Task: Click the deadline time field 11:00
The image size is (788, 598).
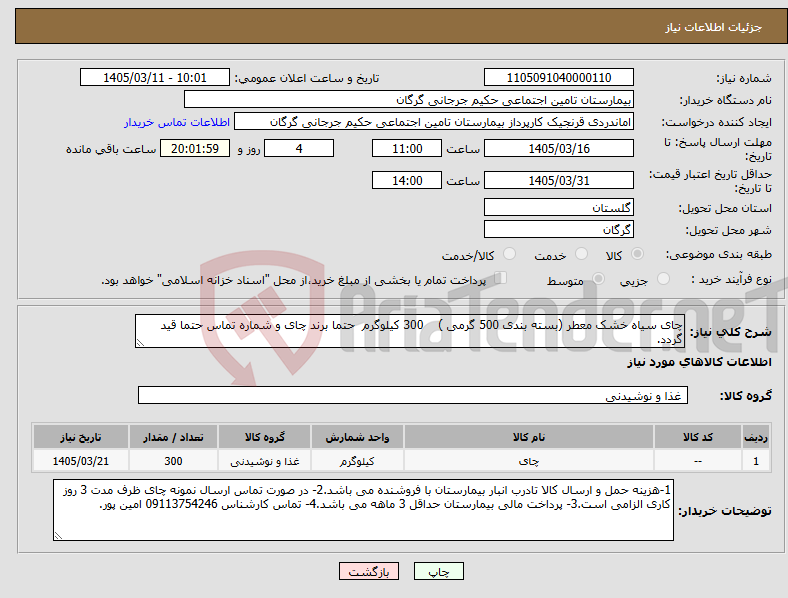Action: 407,149
